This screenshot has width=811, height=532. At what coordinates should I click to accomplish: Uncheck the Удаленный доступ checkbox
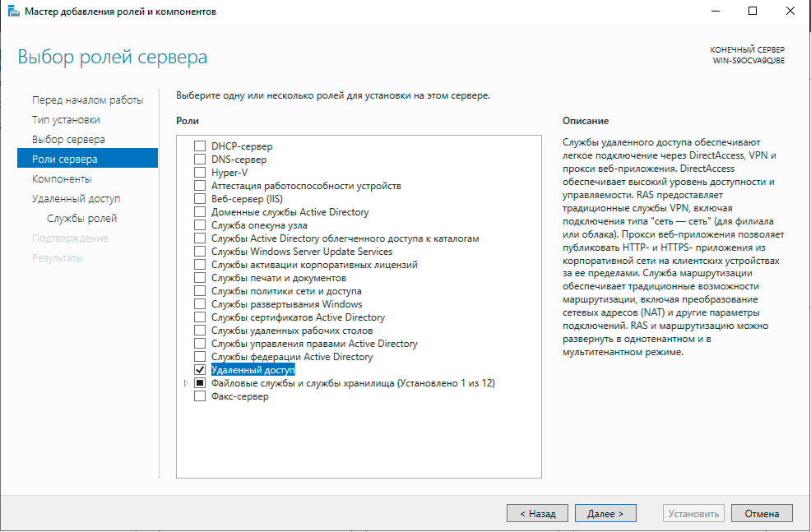tap(200, 370)
